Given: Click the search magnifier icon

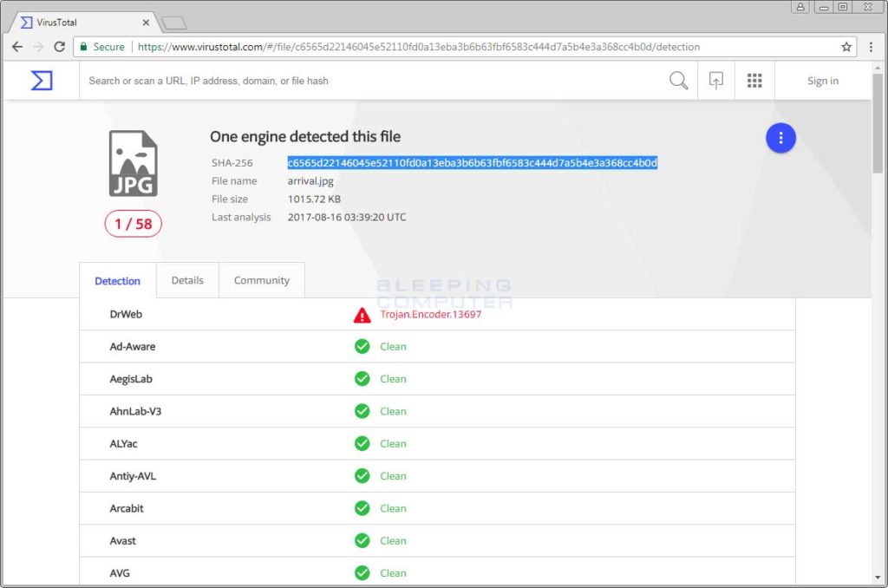Looking at the screenshot, I should [x=678, y=81].
